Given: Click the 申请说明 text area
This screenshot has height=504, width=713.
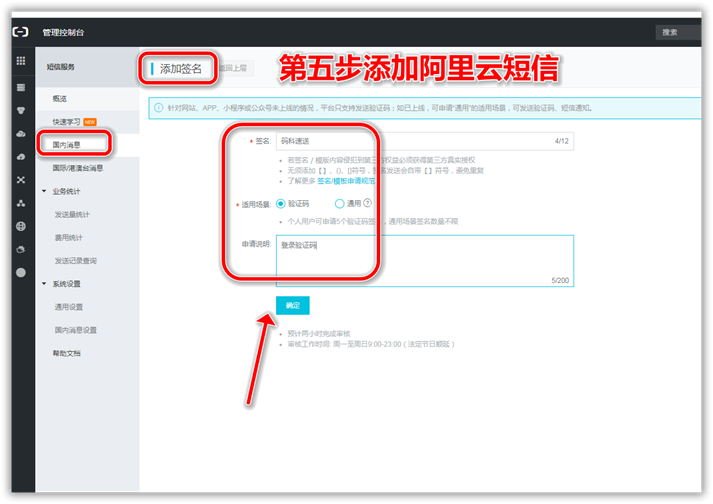Looking at the screenshot, I should [x=425, y=261].
